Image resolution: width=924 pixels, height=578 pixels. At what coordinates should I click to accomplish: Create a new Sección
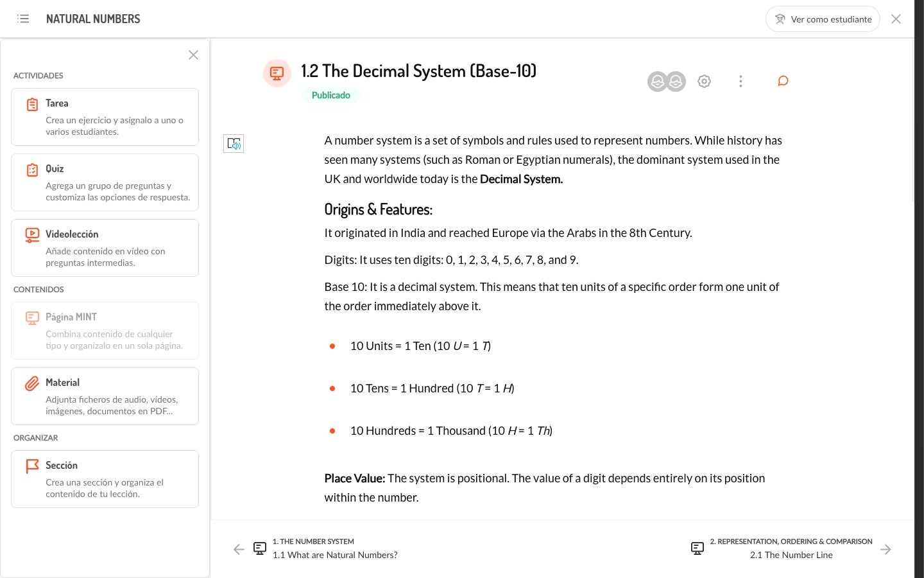(105, 479)
